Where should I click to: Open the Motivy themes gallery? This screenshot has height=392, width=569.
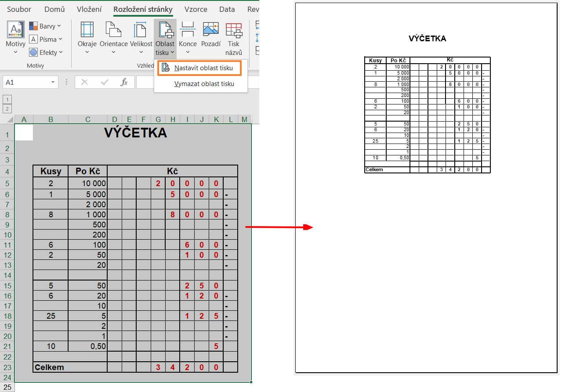tap(15, 39)
